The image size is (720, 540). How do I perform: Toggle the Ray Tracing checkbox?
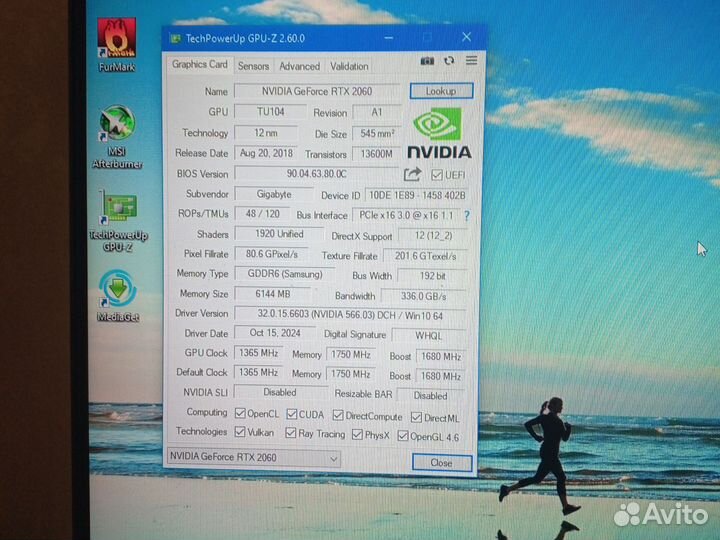291,434
